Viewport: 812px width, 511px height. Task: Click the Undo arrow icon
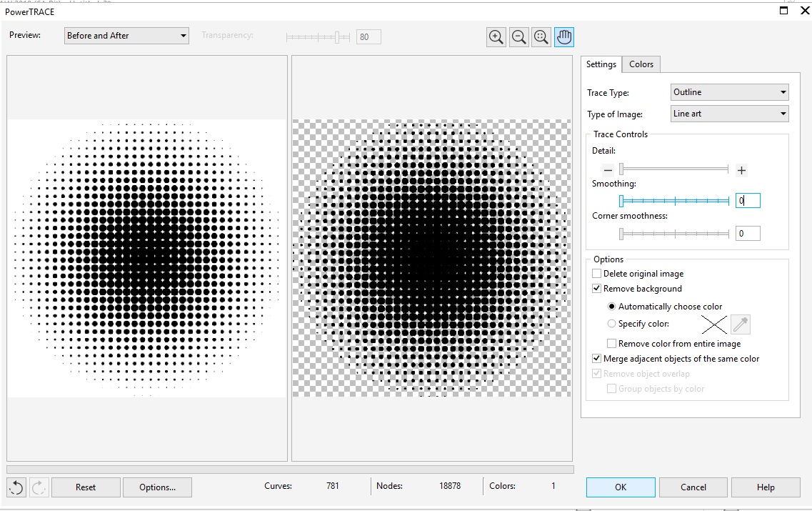15,487
